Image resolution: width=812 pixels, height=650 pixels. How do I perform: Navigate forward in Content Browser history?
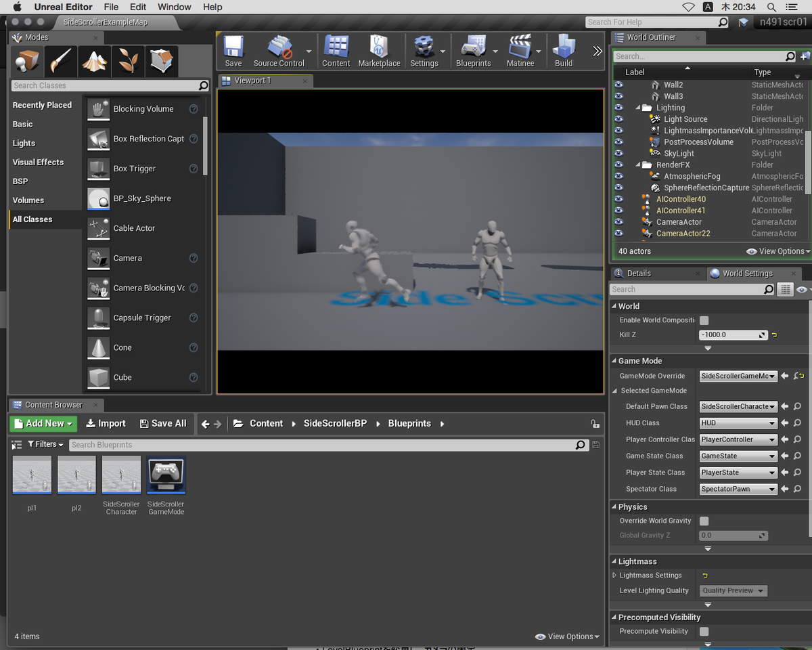coord(218,424)
